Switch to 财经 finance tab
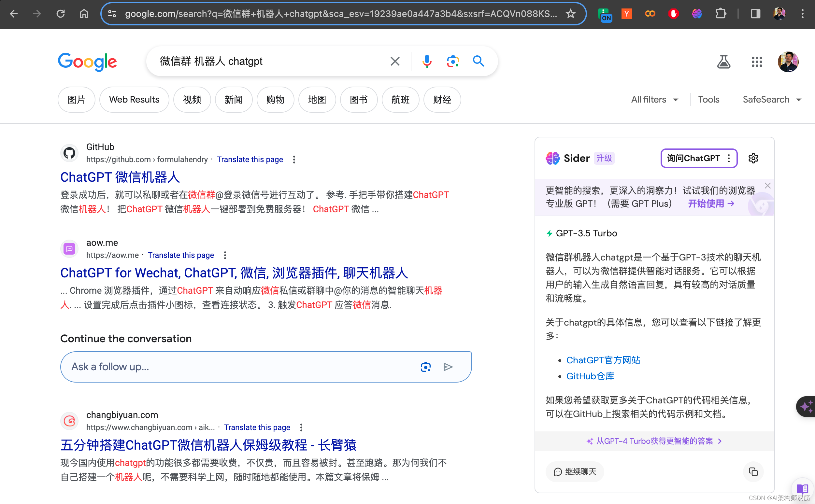815x504 pixels. pyautogui.click(x=442, y=100)
